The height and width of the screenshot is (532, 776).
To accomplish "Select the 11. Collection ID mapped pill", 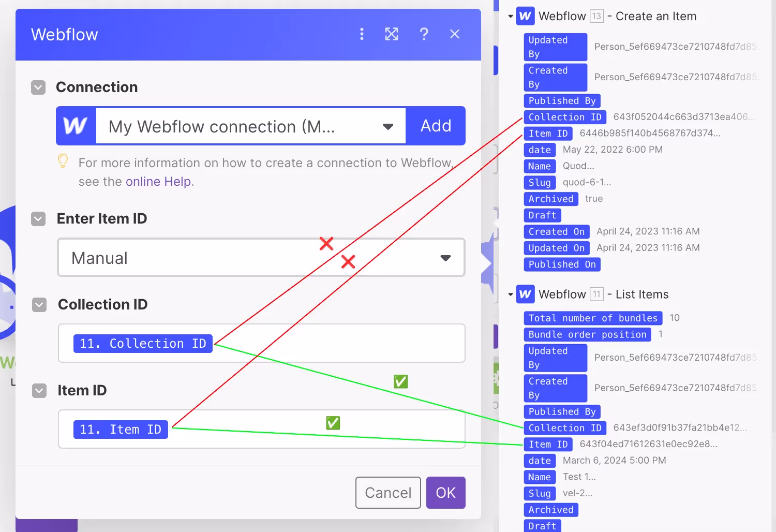I will tap(143, 344).
